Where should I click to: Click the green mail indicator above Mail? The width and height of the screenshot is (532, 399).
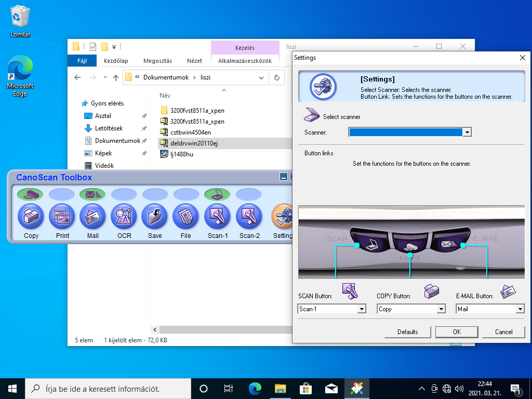[92, 194]
